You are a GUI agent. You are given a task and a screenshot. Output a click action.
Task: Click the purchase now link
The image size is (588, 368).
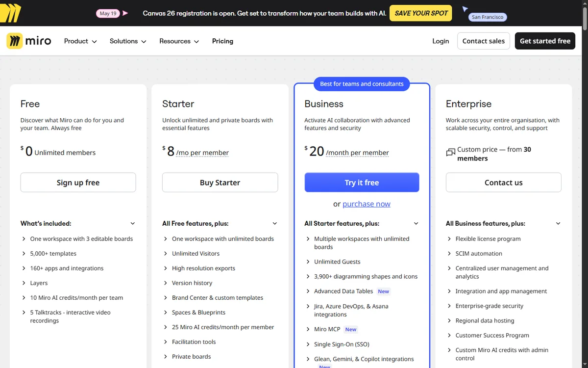[x=367, y=204]
